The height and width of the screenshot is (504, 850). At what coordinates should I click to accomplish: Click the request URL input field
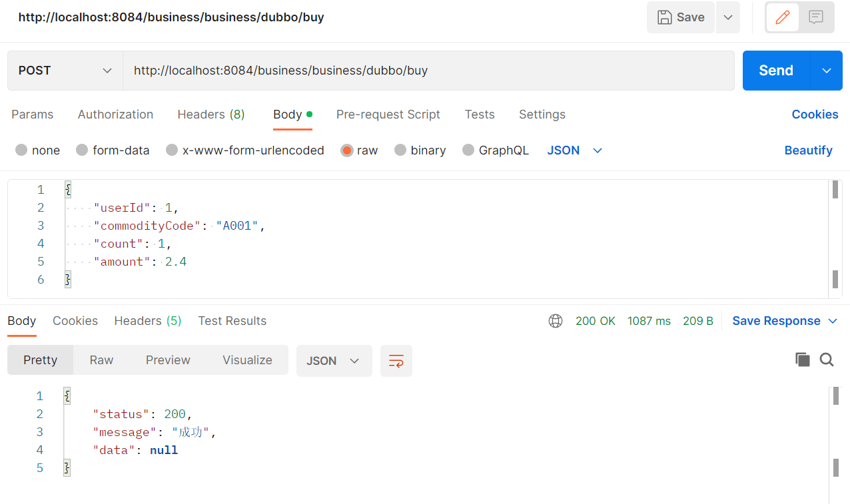tap(428, 71)
